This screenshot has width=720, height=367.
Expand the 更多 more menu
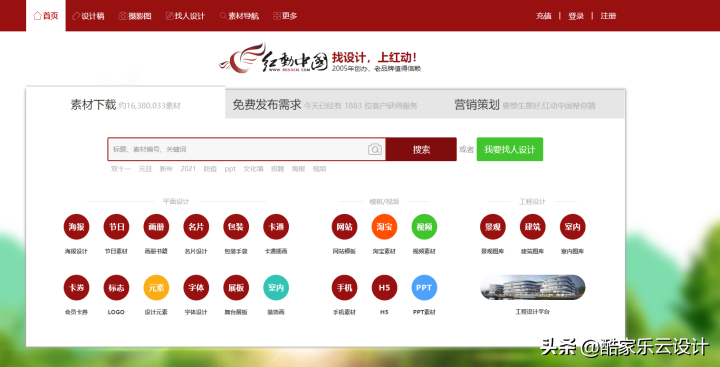(x=285, y=16)
